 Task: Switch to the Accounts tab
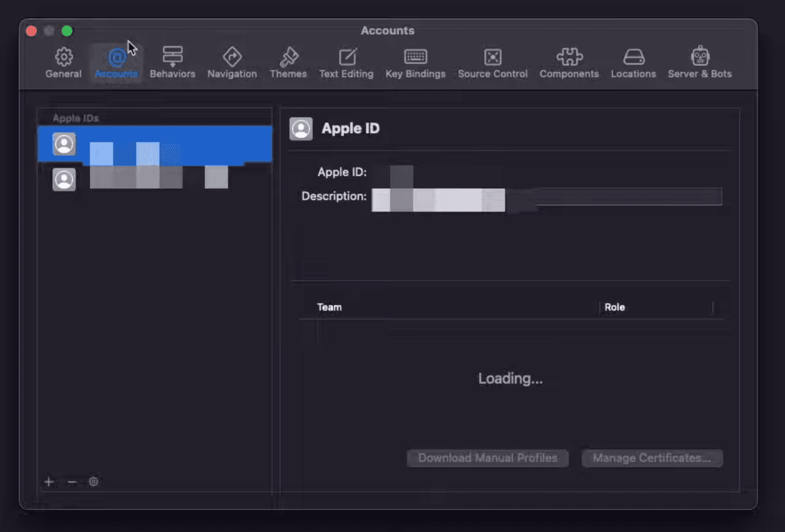point(116,62)
